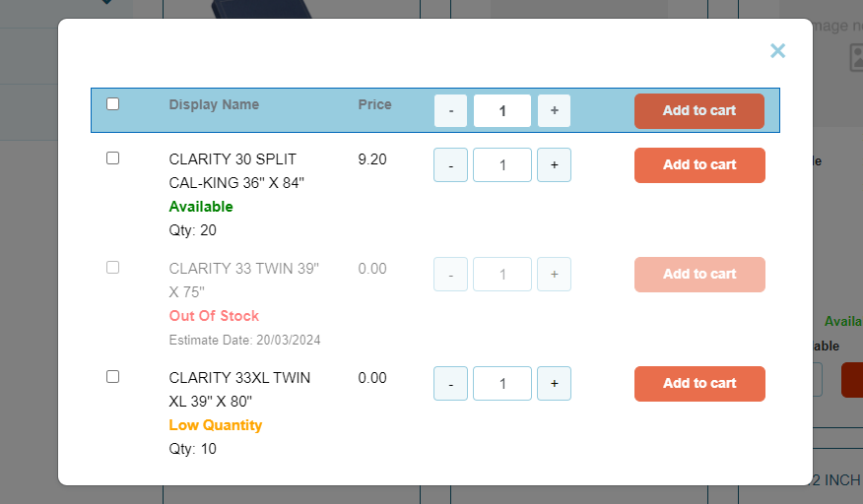Viewport: 863px width, 504px height.
Task: Check the CLARITY 30 SPLIT CAL-KING checkbox
Action: click(113, 158)
